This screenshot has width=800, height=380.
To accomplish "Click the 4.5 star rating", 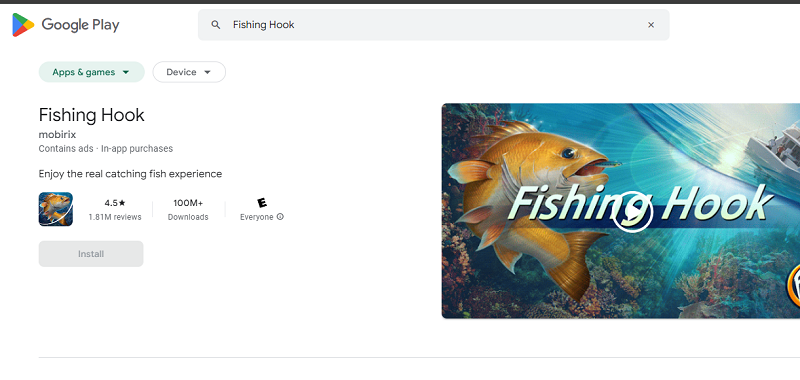I will coord(115,203).
